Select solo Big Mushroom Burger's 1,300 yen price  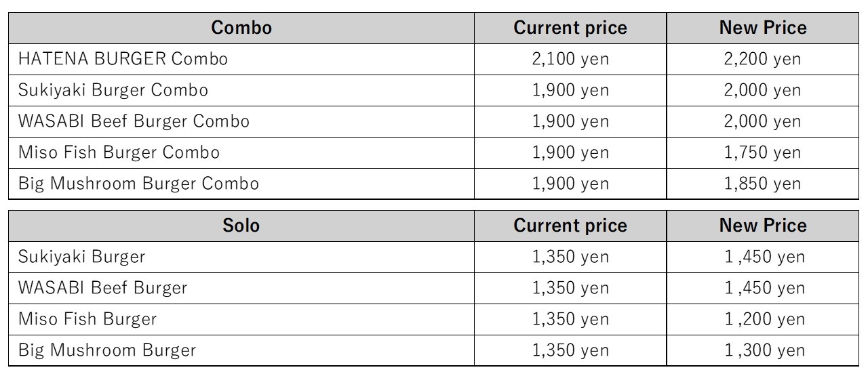(764, 350)
